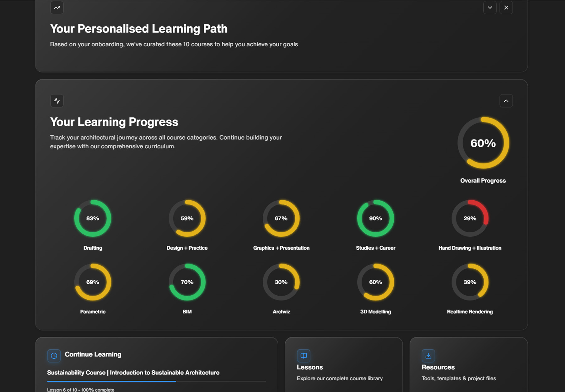Click the Sustainability Course title link
This screenshot has width=565, height=392.
tap(133, 373)
